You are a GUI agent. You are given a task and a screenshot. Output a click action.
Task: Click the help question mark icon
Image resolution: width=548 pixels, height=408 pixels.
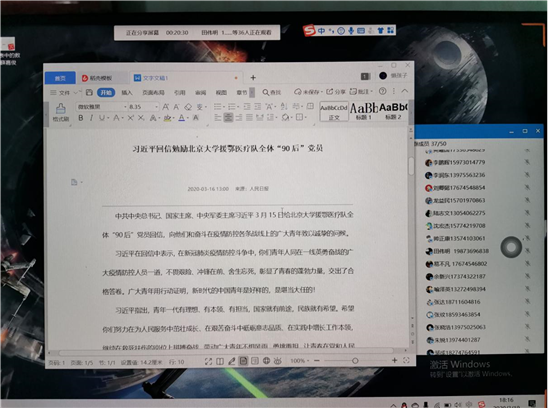click(383, 91)
